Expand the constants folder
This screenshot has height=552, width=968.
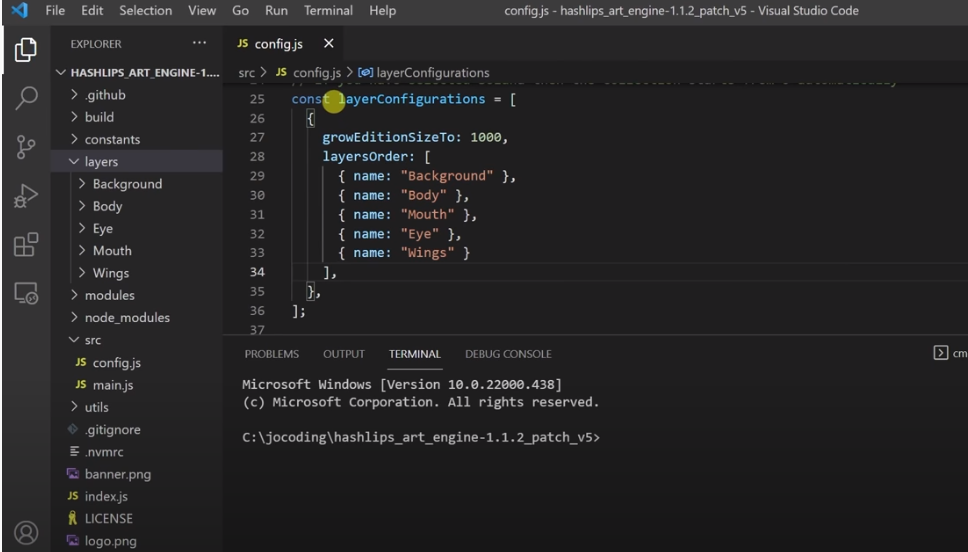[x=137, y=139]
